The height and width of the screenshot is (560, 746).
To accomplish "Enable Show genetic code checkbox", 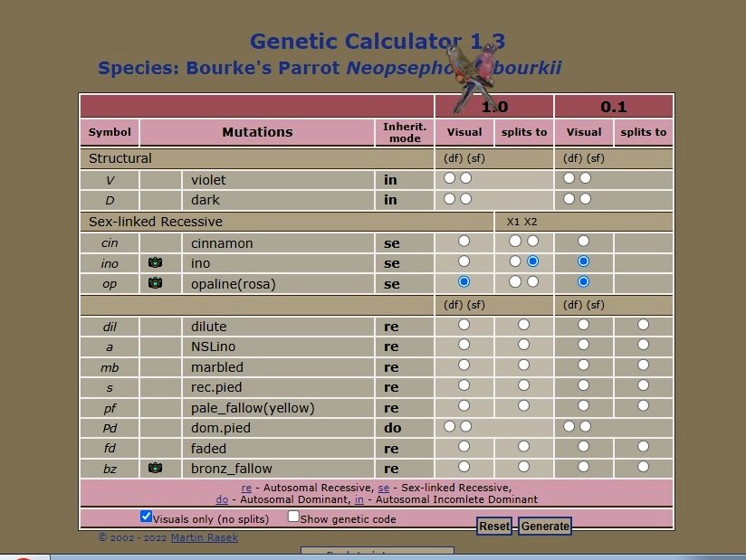I will (x=293, y=517).
